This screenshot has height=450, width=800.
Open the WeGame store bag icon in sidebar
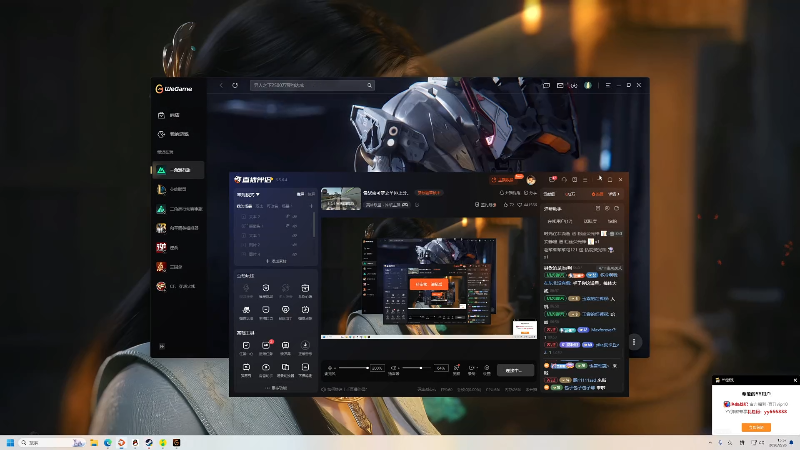[x=161, y=115]
